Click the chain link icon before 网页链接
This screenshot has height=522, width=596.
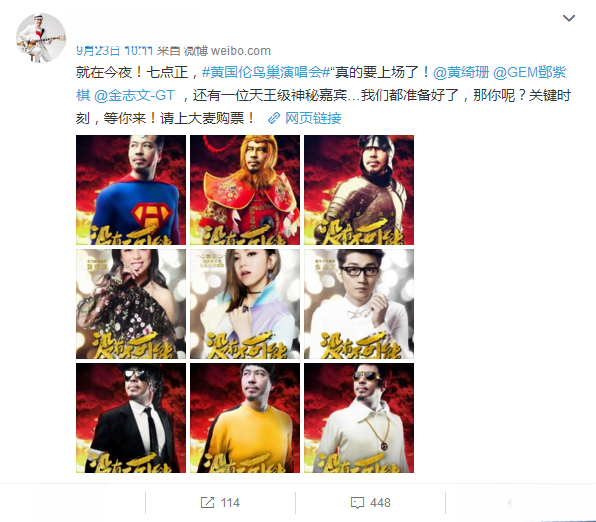(274, 118)
